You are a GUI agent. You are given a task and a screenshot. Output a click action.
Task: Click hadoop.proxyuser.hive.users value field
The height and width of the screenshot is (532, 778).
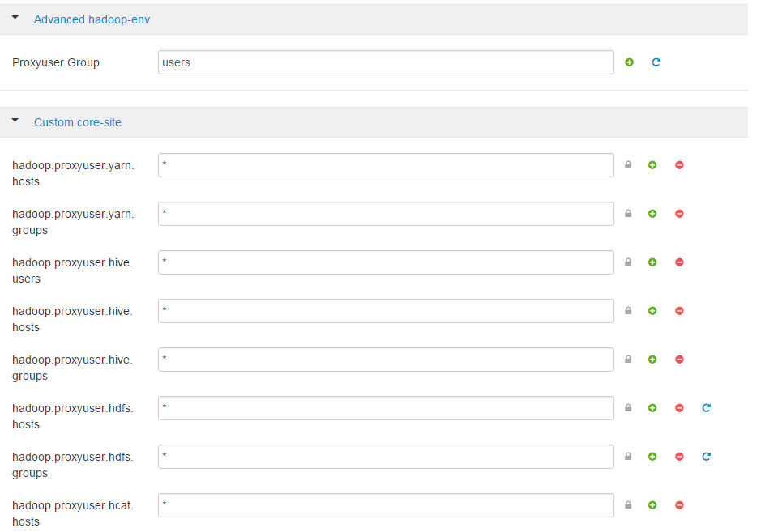click(x=386, y=262)
